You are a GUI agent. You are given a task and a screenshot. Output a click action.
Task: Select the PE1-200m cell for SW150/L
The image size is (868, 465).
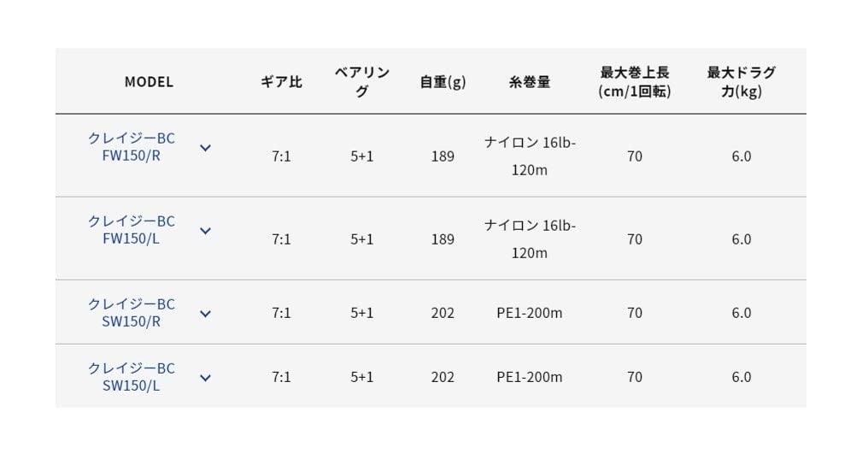point(530,377)
